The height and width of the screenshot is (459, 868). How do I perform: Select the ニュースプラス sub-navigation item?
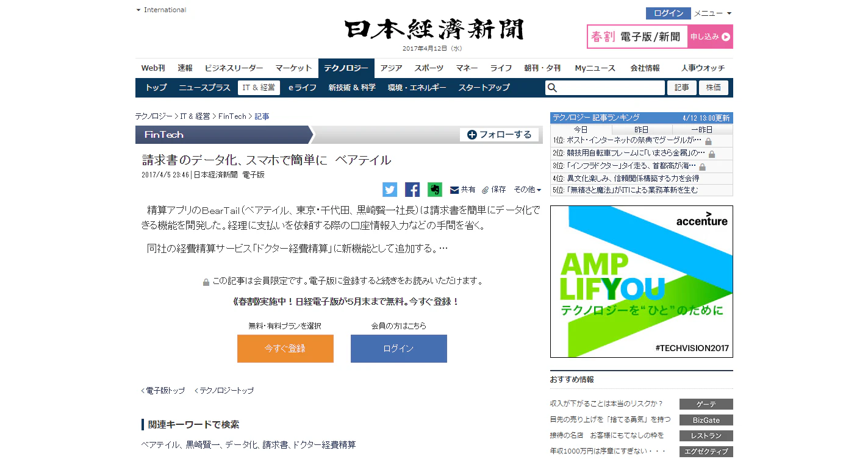coord(204,88)
